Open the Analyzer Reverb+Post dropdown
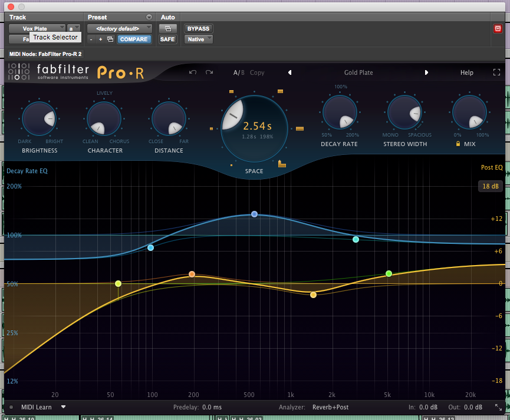 click(x=330, y=407)
